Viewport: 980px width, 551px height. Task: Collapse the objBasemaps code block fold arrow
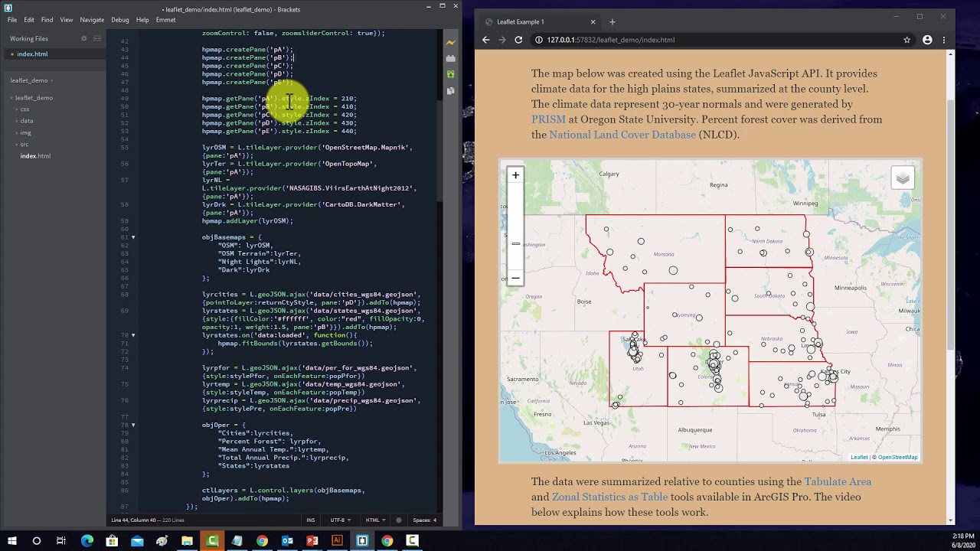click(132, 237)
